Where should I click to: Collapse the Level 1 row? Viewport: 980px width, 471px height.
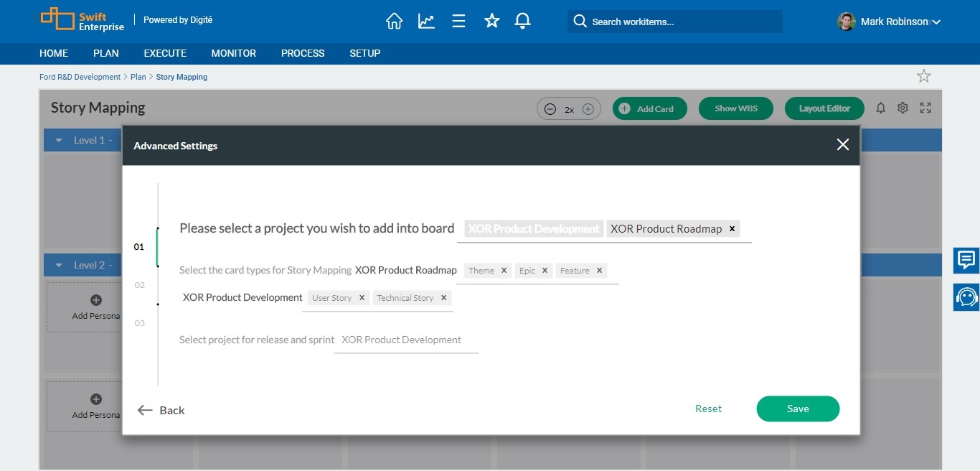tap(59, 141)
